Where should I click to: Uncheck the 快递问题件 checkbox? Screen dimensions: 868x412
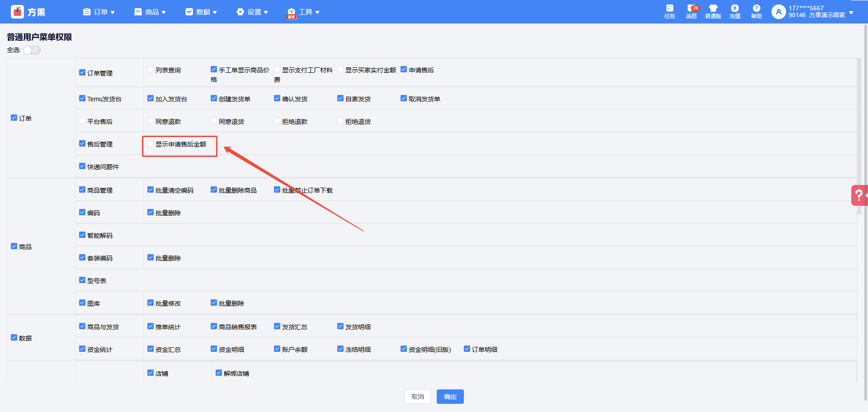click(x=82, y=166)
